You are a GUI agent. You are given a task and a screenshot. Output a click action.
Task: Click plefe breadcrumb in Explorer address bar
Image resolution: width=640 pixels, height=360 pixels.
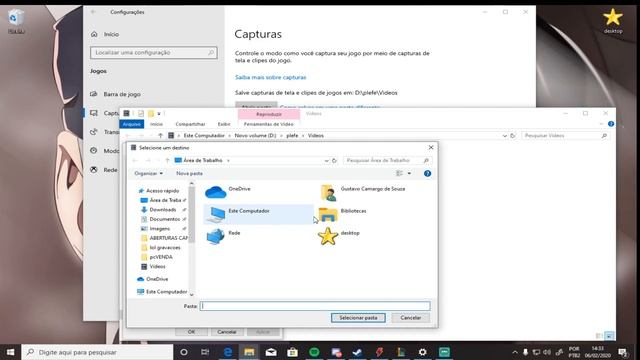click(x=292, y=136)
